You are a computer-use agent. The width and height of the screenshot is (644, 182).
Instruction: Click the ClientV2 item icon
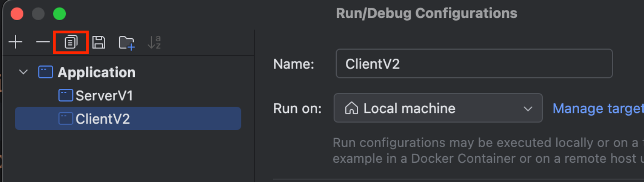[66, 119]
